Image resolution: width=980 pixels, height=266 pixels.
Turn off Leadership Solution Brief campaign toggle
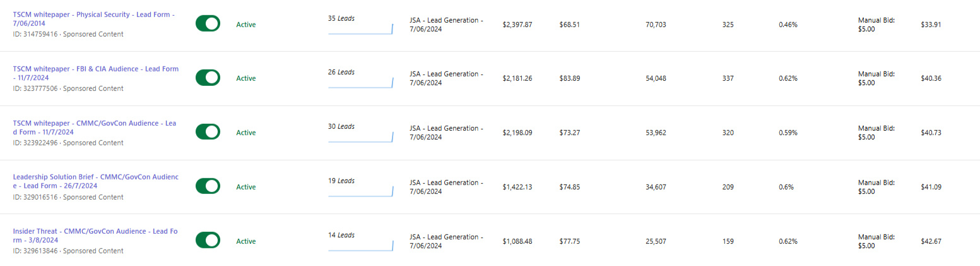pos(208,187)
